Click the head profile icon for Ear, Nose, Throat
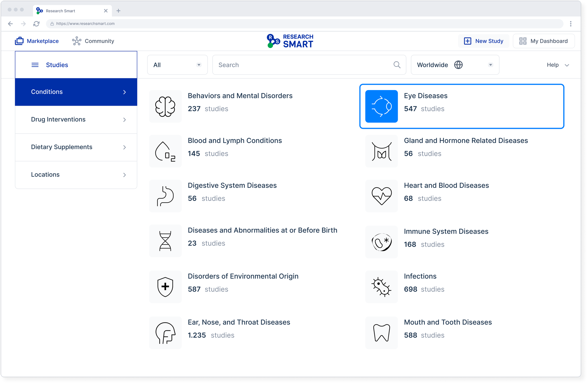The height and width of the screenshot is (384, 588). (x=165, y=333)
